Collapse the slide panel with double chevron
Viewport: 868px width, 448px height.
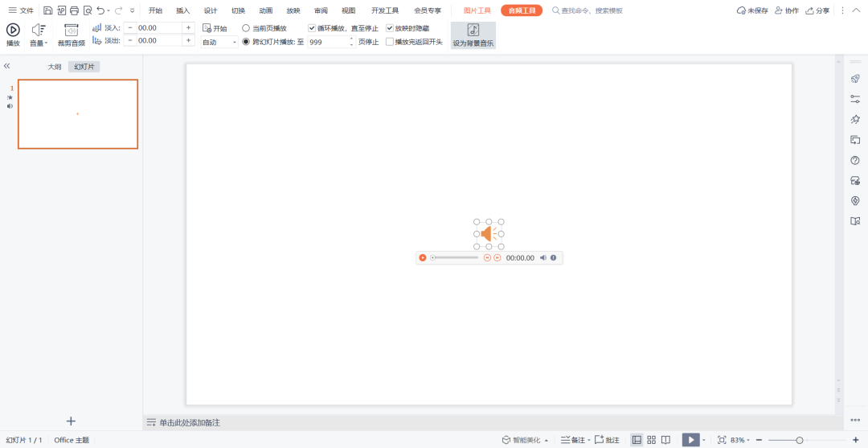pyautogui.click(x=7, y=66)
